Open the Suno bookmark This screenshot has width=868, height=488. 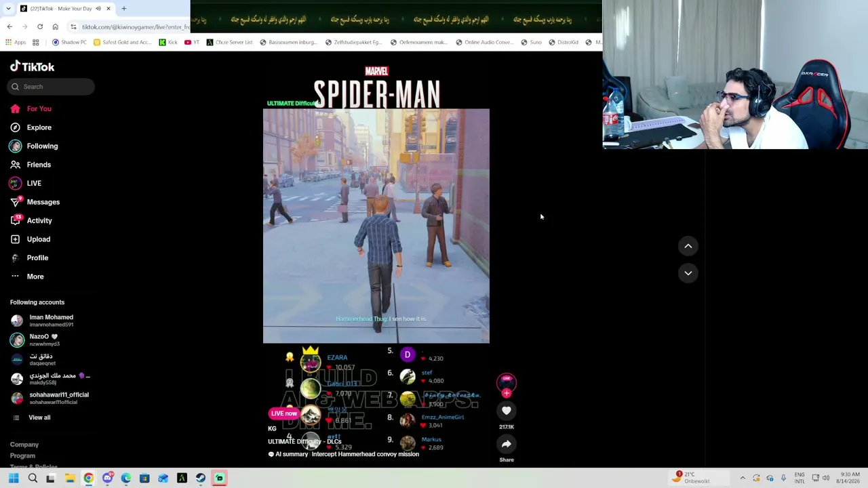tap(531, 42)
